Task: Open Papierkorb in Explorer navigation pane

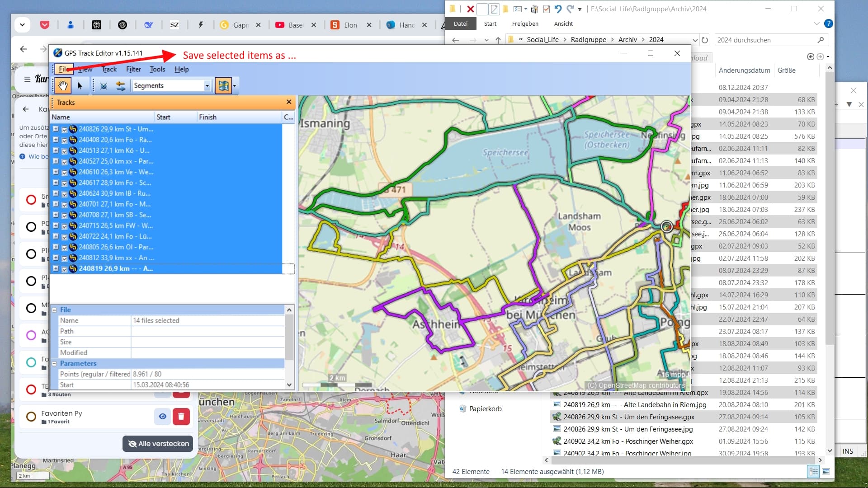Action: (485, 409)
